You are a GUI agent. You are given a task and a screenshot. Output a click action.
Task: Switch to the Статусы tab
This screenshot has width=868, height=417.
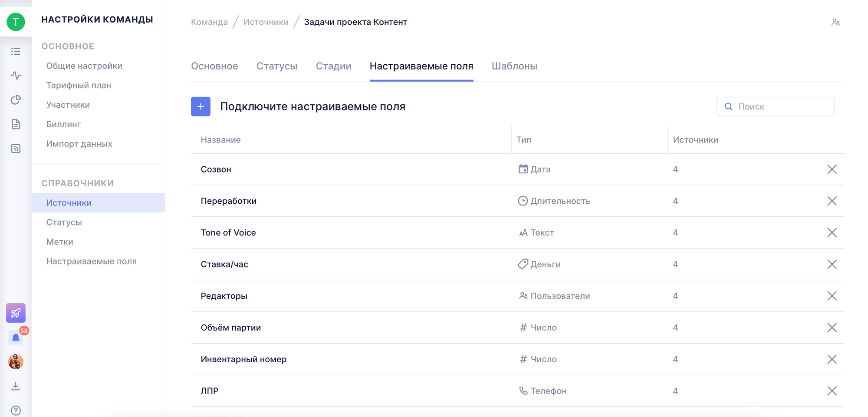coord(277,66)
